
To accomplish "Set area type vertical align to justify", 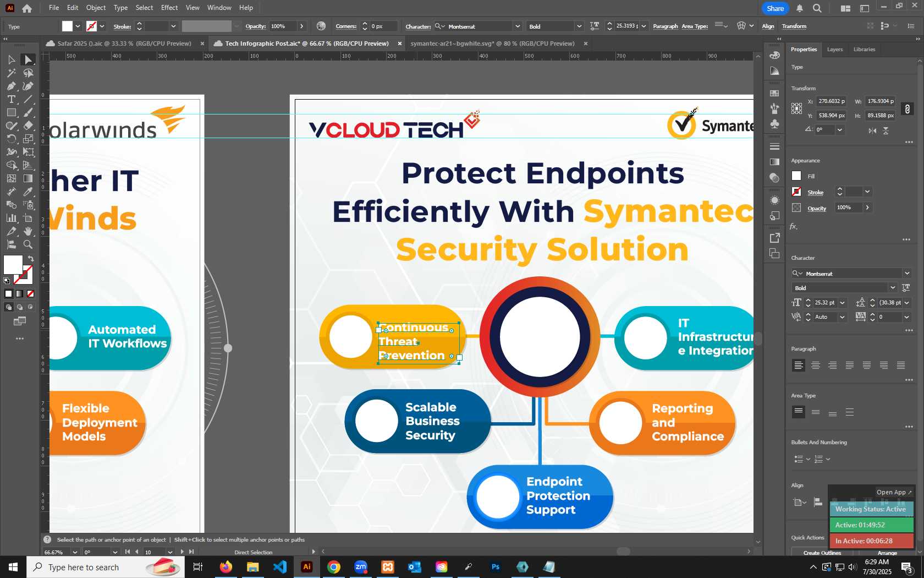I will point(850,412).
